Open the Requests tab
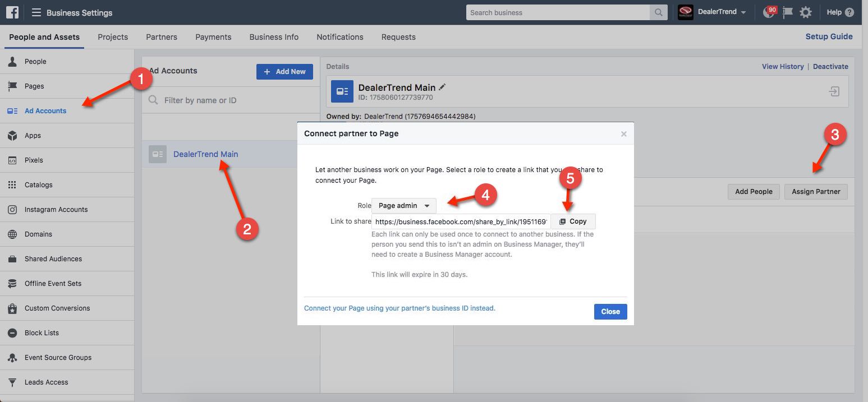 coord(398,37)
